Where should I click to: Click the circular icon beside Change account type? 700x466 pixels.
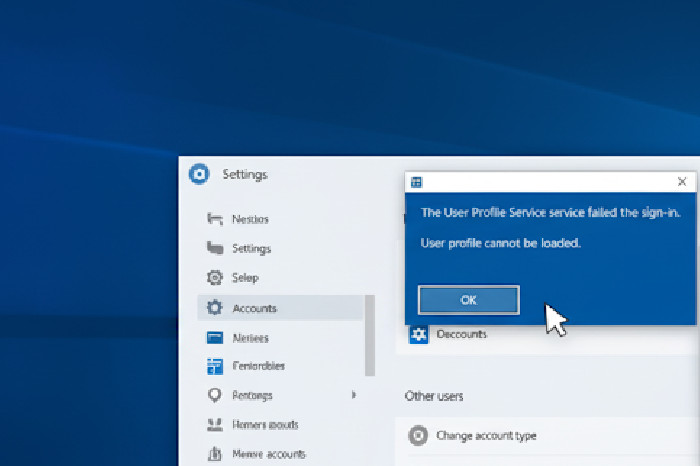(x=418, y=436)
